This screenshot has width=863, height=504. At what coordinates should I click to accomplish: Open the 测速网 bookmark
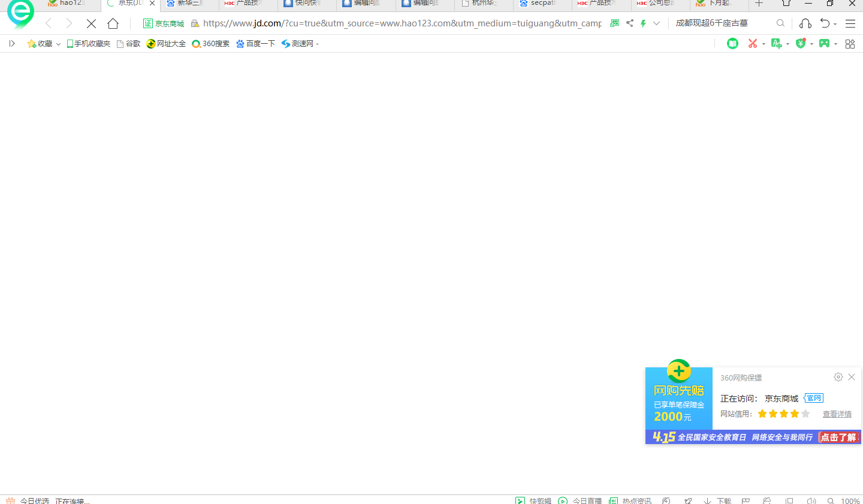tap(297, 44)
